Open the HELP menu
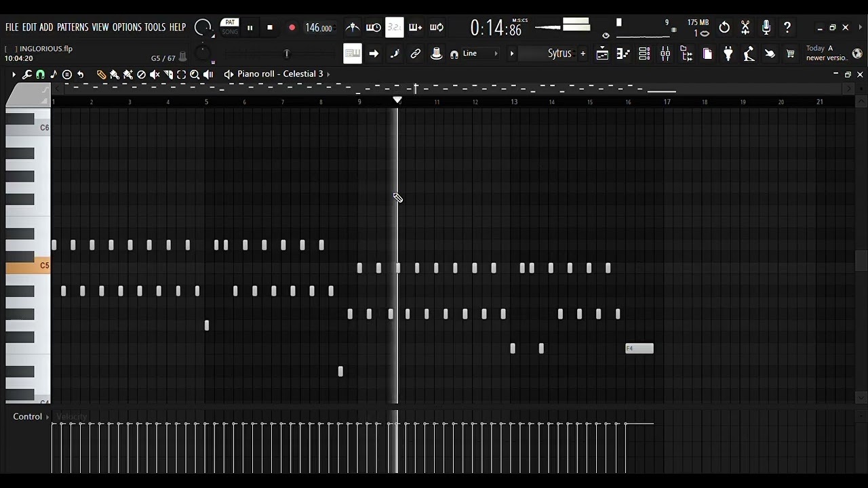The width and height of the screenshot is (868, 488). (178, 27)
